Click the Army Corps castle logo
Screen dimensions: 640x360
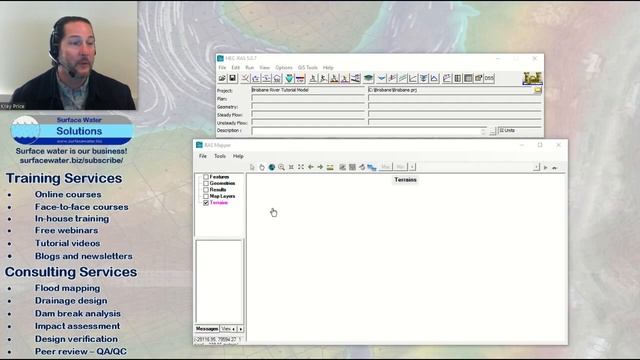pos(532,78)
